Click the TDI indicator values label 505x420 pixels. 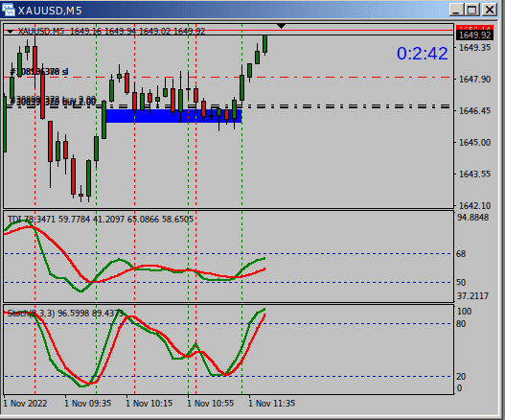tap(101, 220)
